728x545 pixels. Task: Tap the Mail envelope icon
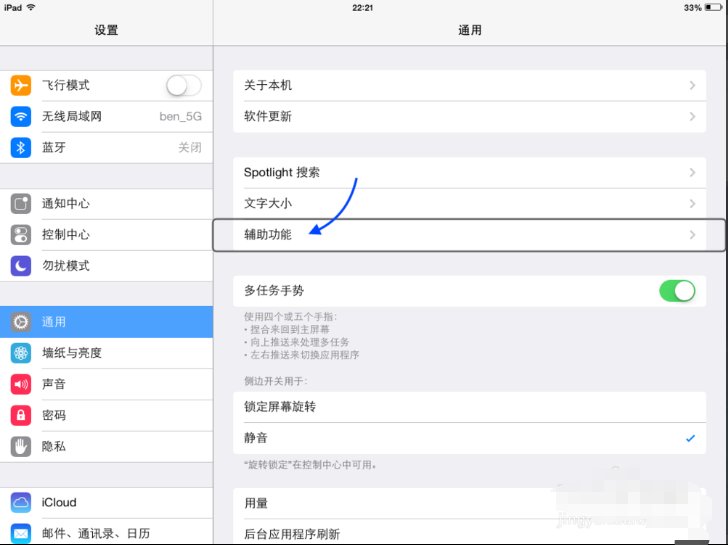pos(21,534)
